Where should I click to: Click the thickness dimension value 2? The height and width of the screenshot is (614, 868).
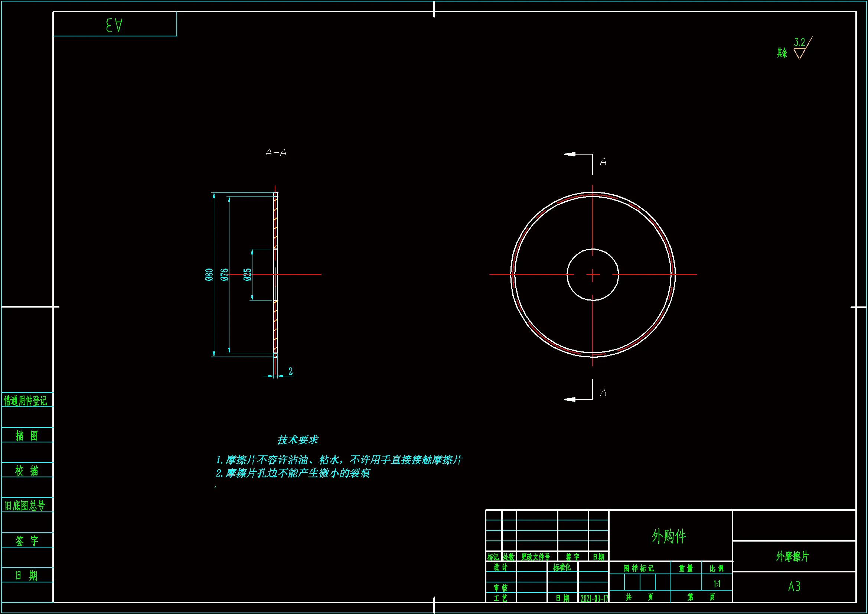(x=290, y=371)
